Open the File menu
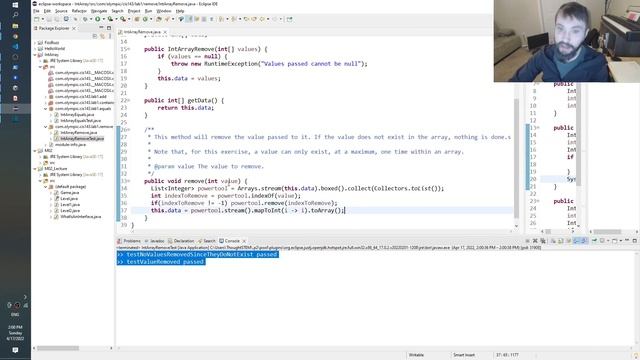Image resolution: width=640 pixels, height=360 pixels. click(x=36, y=11)
